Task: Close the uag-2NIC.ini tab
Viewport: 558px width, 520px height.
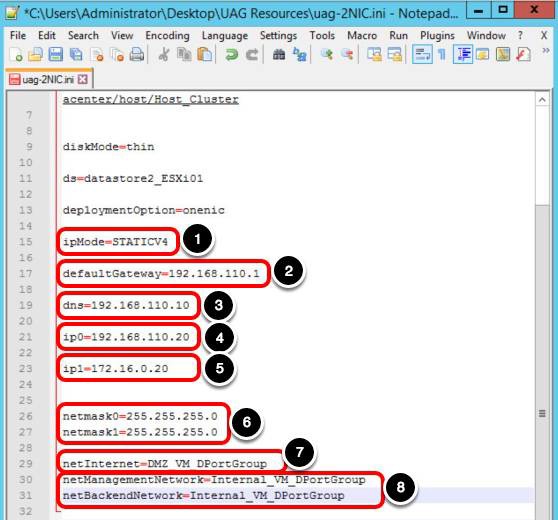Action: pos(83,79)
